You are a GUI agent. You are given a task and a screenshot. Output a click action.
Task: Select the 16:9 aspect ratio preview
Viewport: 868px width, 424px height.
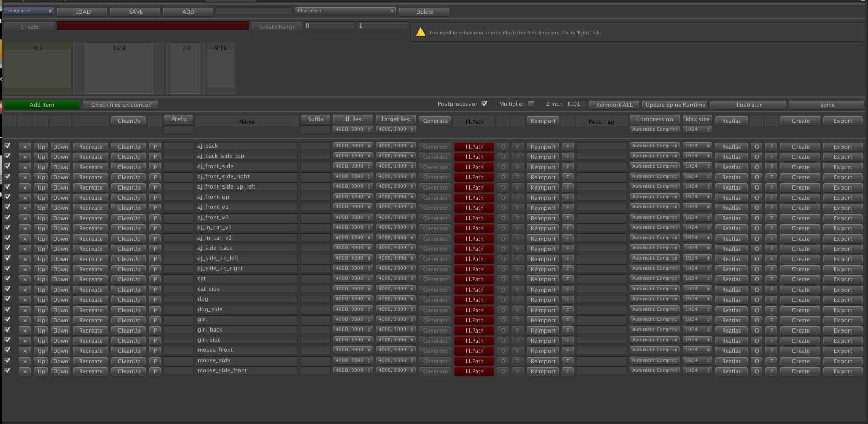[x=119, y=68]
